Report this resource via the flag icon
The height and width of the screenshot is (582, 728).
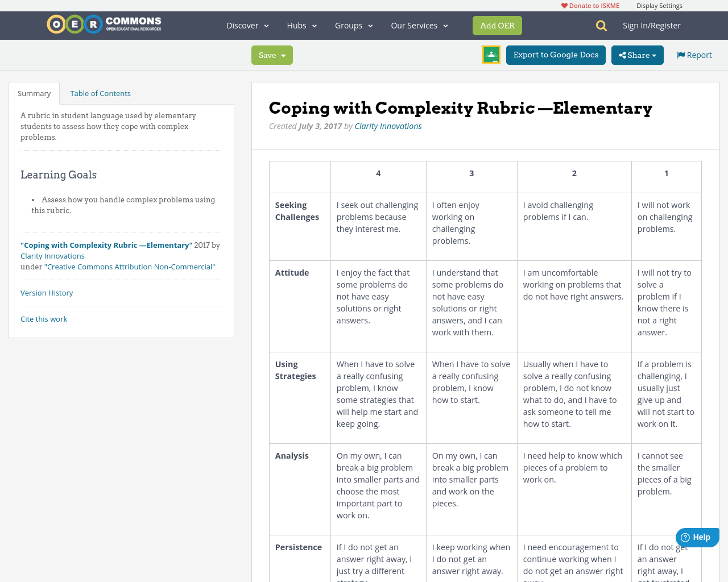point(693,54)
